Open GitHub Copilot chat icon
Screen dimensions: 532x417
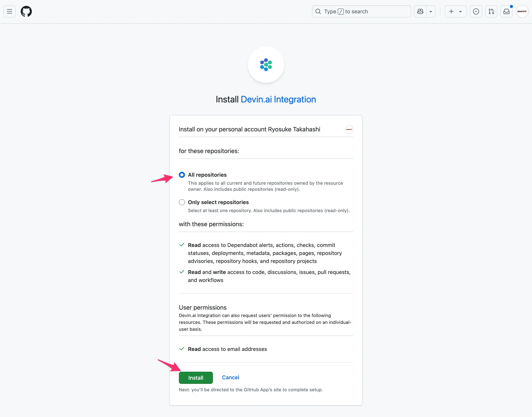point(420,11)
